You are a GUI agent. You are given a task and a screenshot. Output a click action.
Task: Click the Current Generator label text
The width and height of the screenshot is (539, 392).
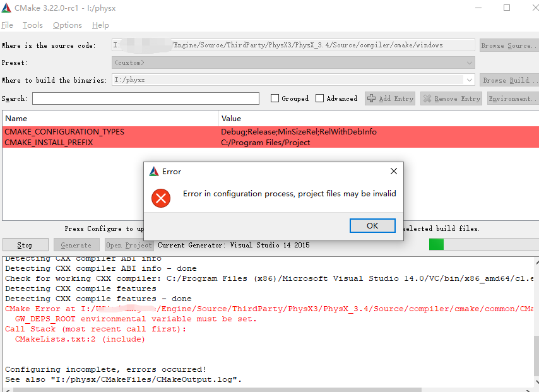click(234, 245)
